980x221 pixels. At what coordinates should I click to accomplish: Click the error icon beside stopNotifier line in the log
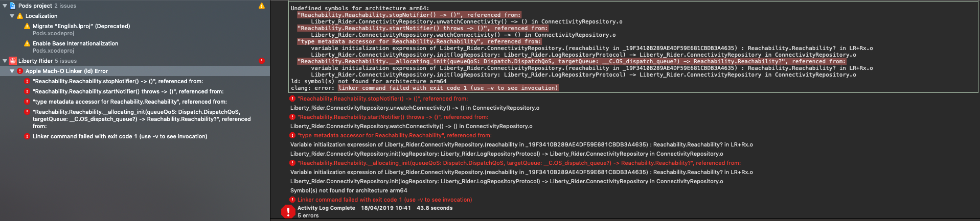click(292, 99)
